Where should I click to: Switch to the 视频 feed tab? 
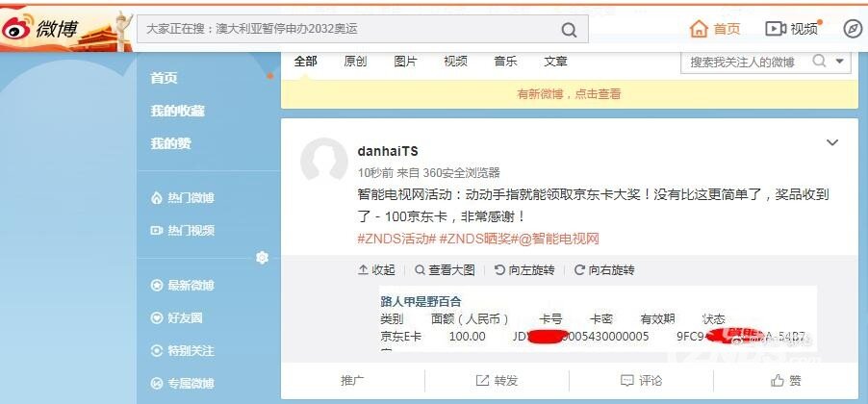click(x=455, y=62)
